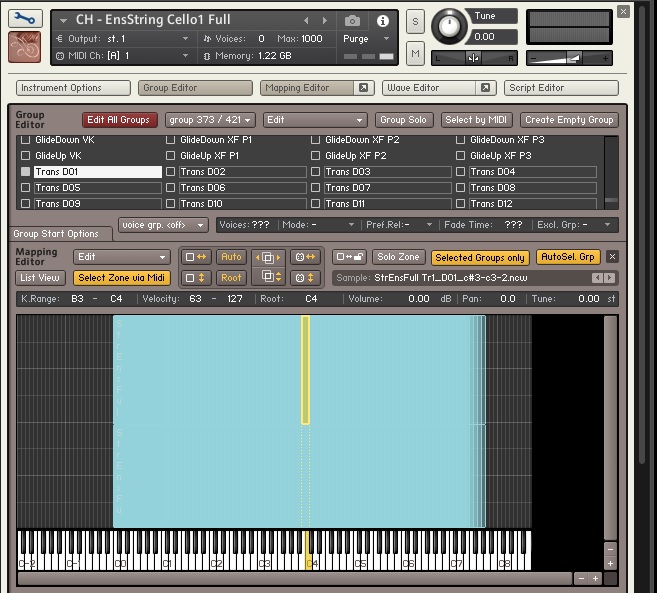Click the highlighted C4 piano key

(x=309, y=563)
